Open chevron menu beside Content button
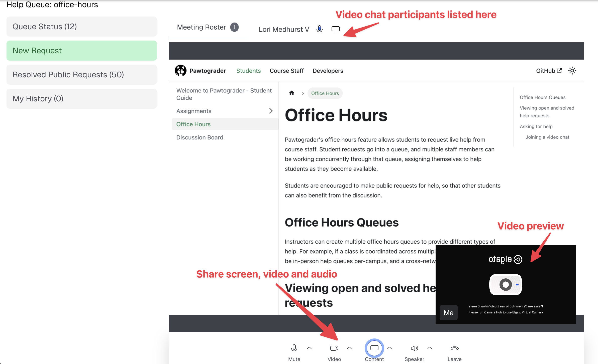 tap(389, 348)
